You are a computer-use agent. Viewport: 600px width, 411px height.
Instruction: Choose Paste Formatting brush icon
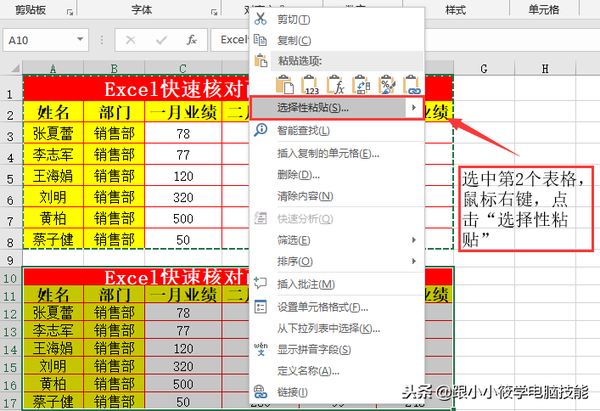[386, 84]
